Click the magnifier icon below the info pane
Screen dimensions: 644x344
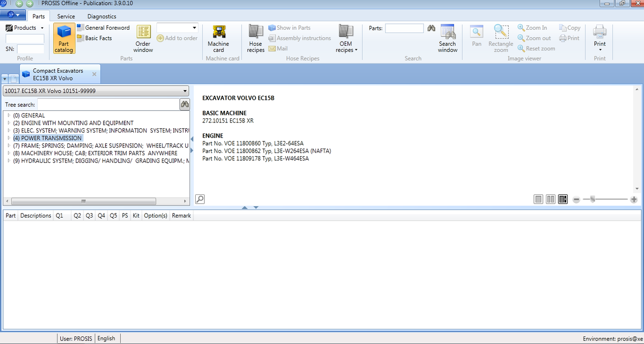point(200,199)
